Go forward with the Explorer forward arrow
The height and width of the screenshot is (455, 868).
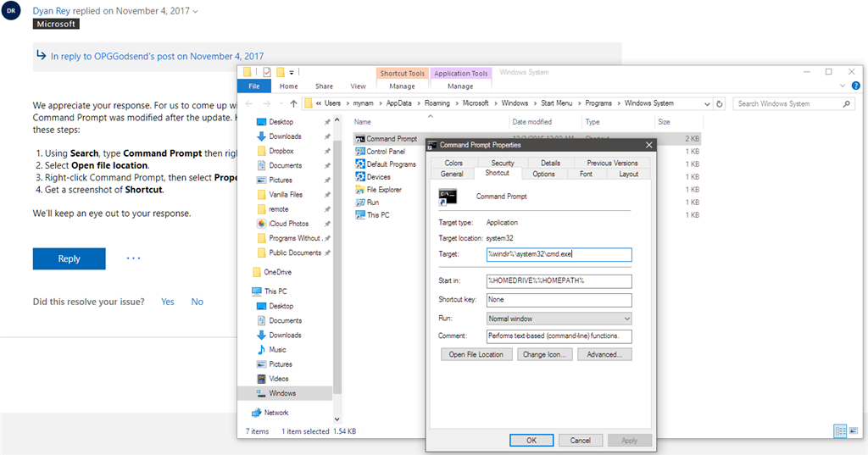[x=267, y=103]
